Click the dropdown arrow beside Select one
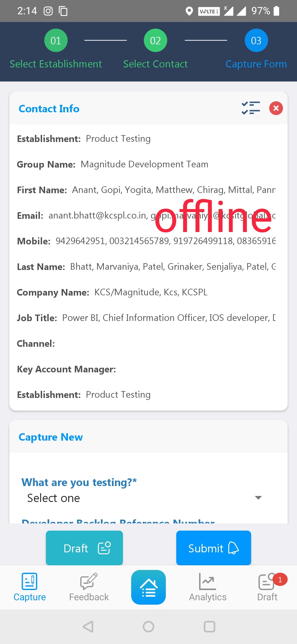Screen dimensions: 297x644 tap(258, 498)
